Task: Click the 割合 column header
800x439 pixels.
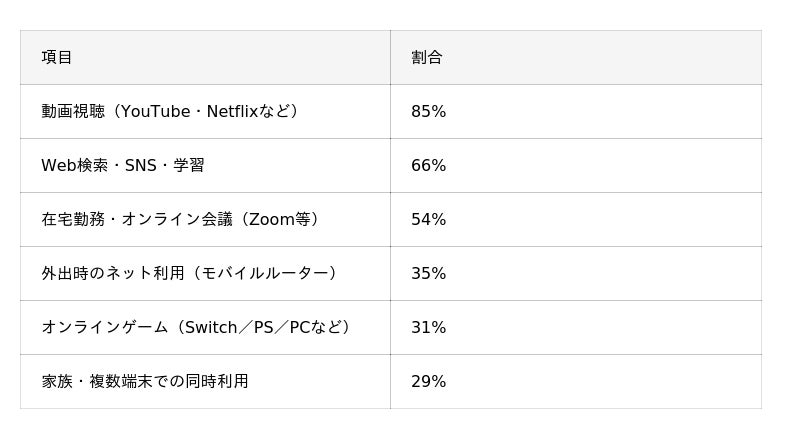Action: 427,57
